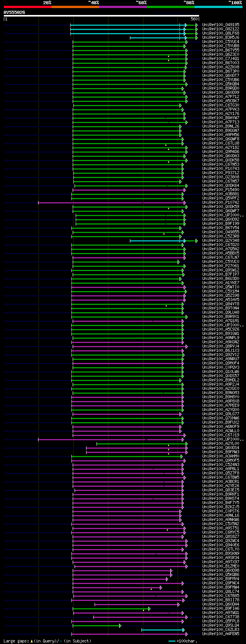Open hit UniRef100_B9NL26
The height and width of the screenshot is (644, 246).
pyautogui.click(x=221, y=126)
